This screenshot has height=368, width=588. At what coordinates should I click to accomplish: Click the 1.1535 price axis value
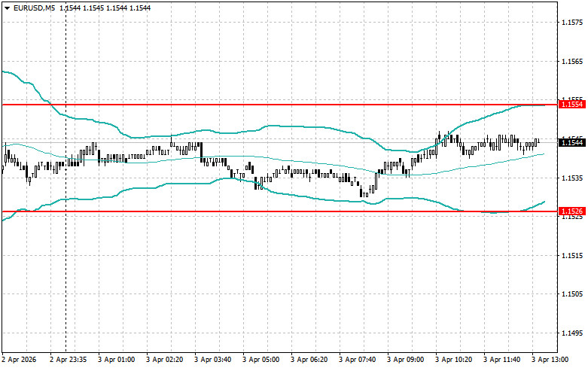click(x=572, y=178)
